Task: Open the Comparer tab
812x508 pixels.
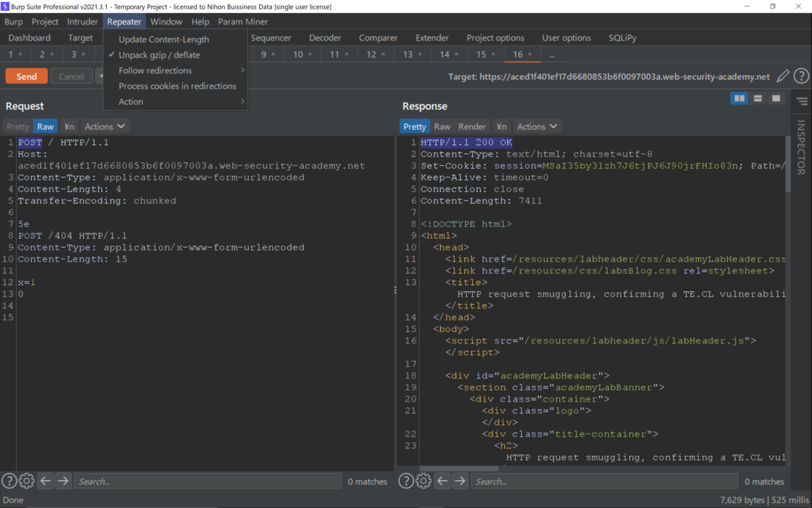Action: click(378, 38)
